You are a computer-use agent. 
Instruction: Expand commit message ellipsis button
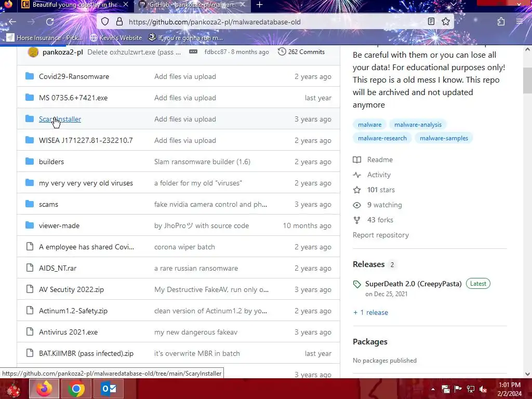coord(193,51)
